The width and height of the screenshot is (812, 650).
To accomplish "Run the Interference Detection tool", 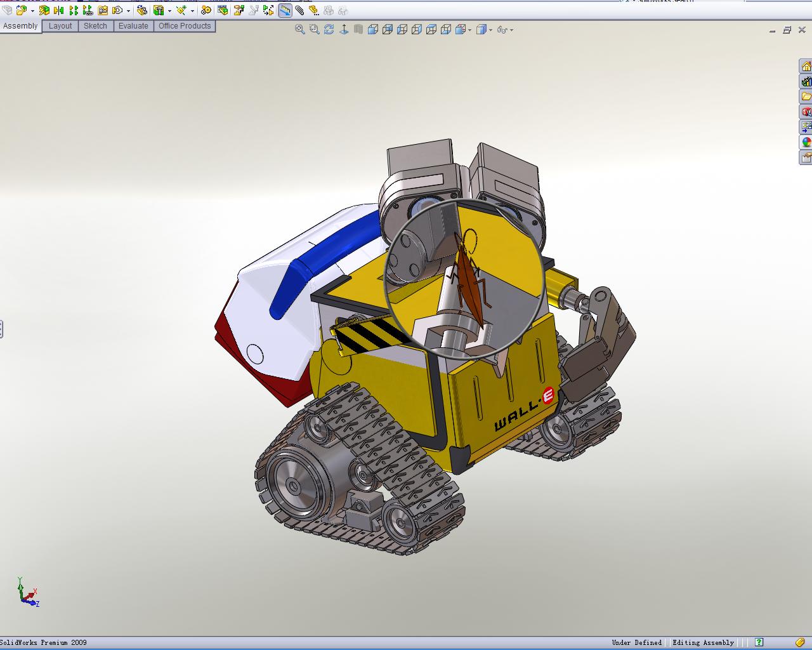I will coord(269,10).
